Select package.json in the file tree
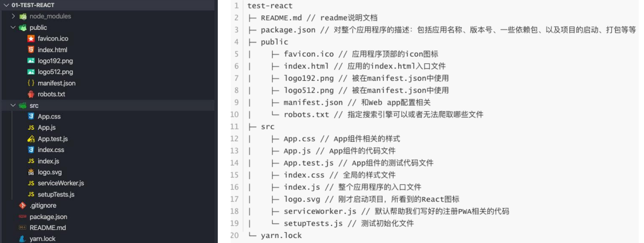Image resolution: width=644 pixels, height=243 pixels. click(x=49, y=217)
